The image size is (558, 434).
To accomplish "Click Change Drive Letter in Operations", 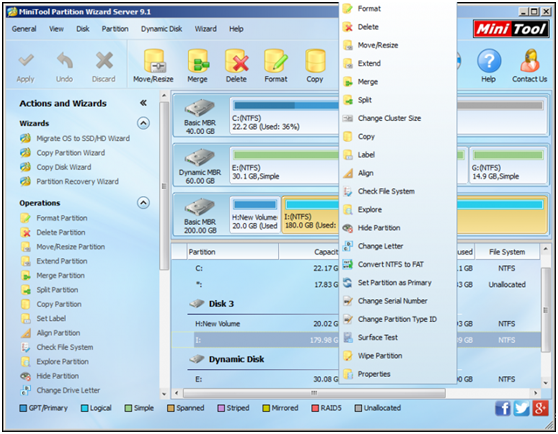I will pyautogui.click(x=60, y=390).
